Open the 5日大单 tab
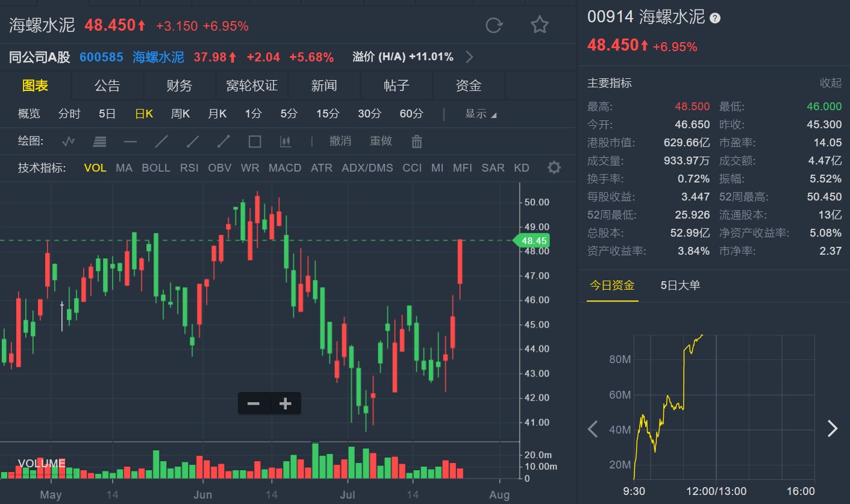This screenshot has height=504, width=850. click(x=680, y=285)
